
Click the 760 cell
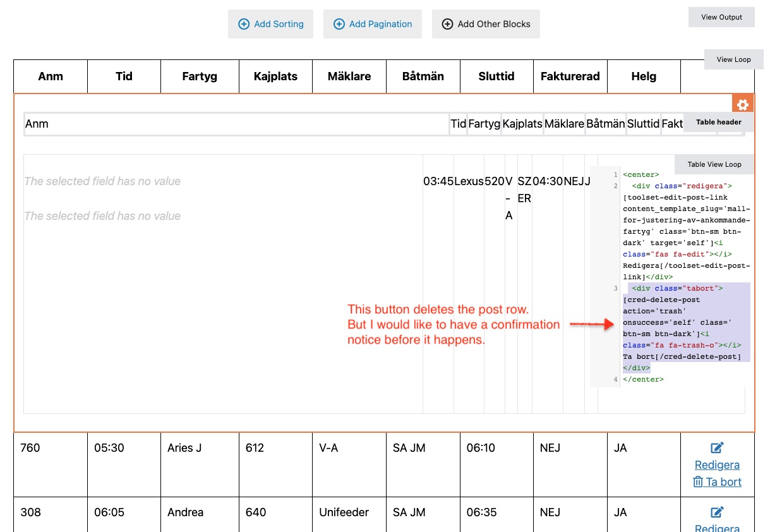[51, 464]
